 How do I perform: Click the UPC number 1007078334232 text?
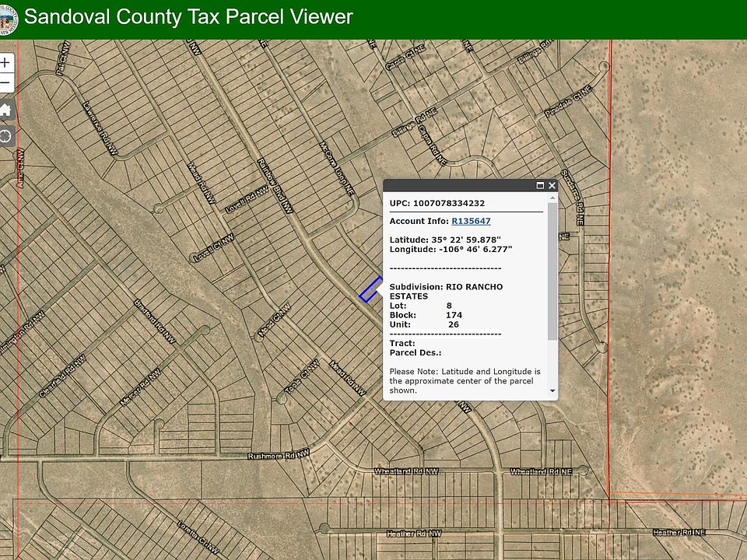coord(449,203)
